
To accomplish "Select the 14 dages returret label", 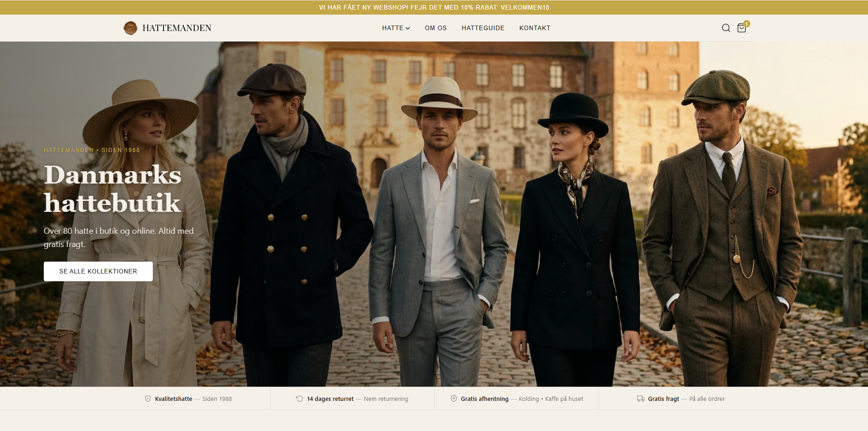I will pos(330,399).
